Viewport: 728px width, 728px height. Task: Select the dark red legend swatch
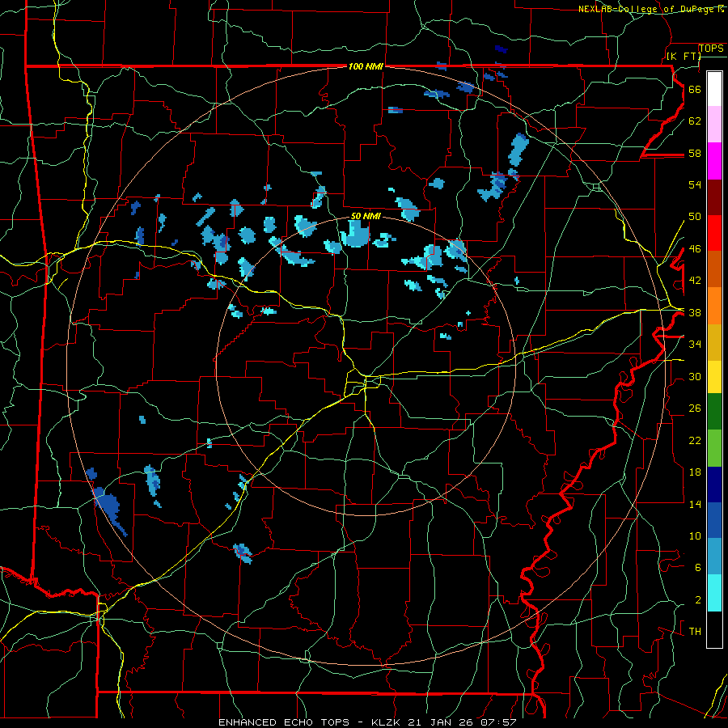coord(714,197)
